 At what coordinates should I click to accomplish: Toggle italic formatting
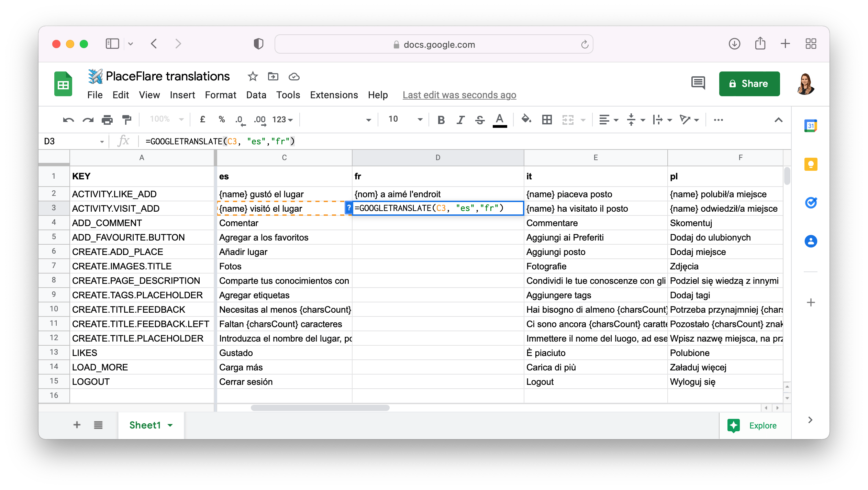[x=460, y=120]
